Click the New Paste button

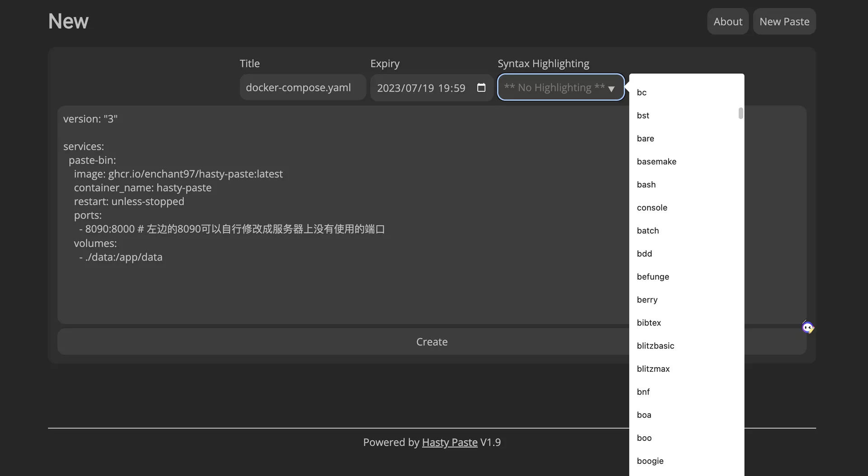click(784, 21)
